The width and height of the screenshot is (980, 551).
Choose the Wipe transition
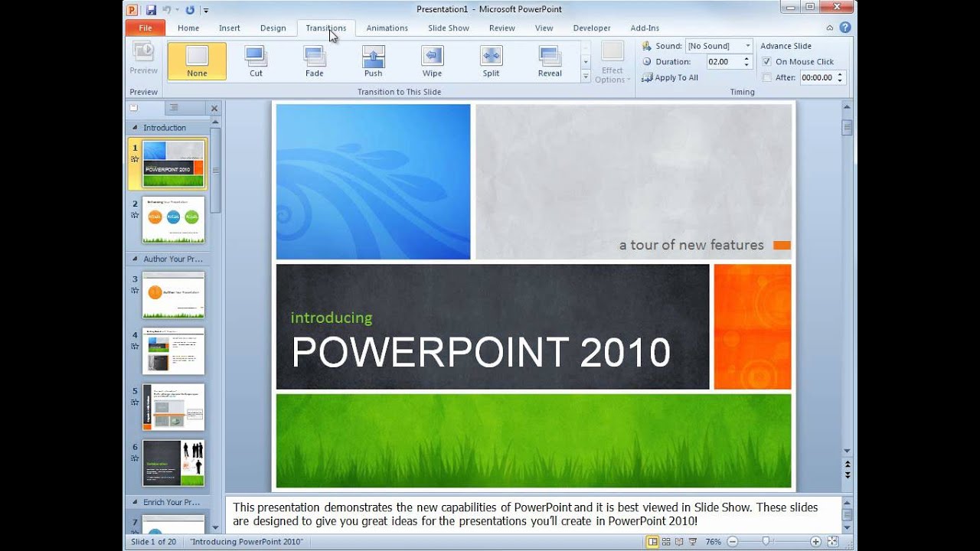pos(433,61)
